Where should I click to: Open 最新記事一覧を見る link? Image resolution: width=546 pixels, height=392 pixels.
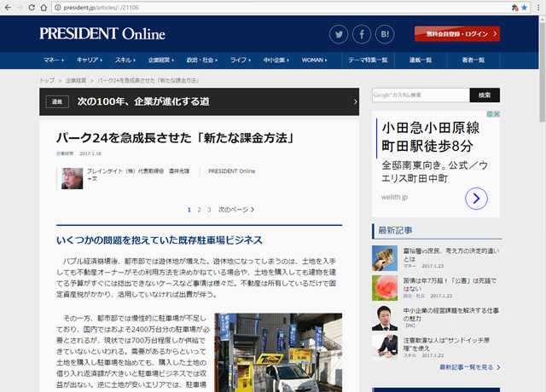click(468, 367)
